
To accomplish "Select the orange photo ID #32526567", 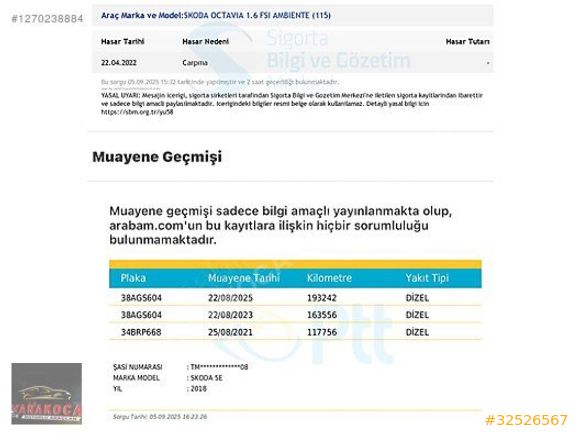I will (x=526, y=420).
